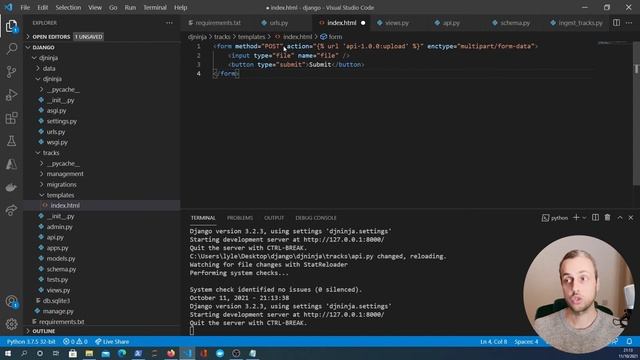Open Windows Start menu
Image resolution: width=640 pixels, height=360 pixels.
click(8, 353)
